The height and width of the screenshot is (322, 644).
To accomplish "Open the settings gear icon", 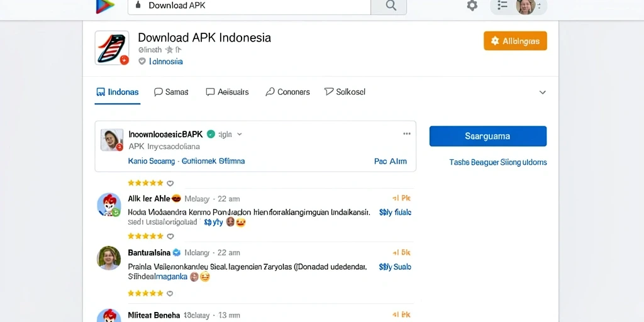I will [x=472, y=6].
